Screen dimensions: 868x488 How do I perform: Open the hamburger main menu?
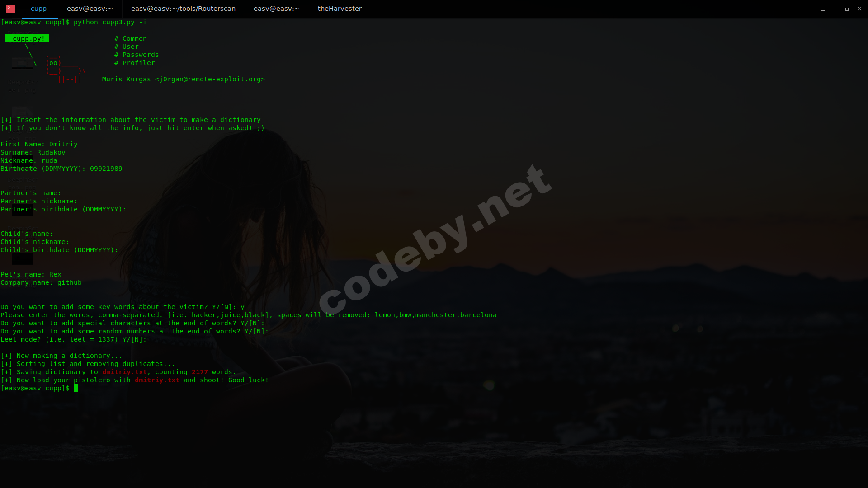(823, 9)
